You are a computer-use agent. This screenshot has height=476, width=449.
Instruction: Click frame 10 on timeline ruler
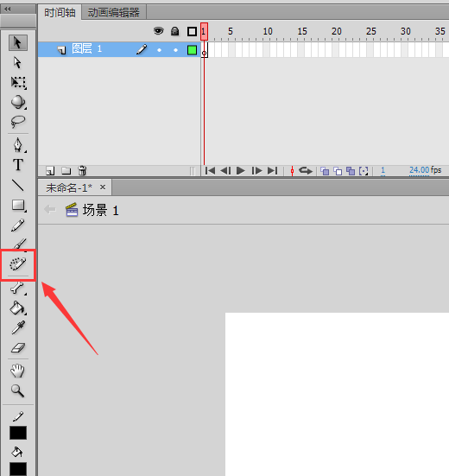[x=268, y=31]
